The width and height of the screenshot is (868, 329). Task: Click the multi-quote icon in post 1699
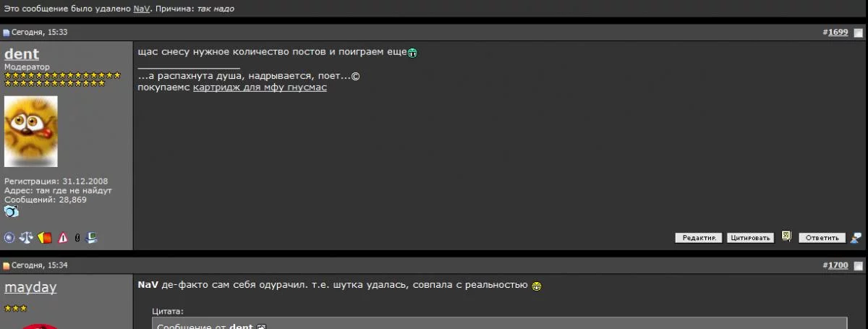(x=786, y=236)
